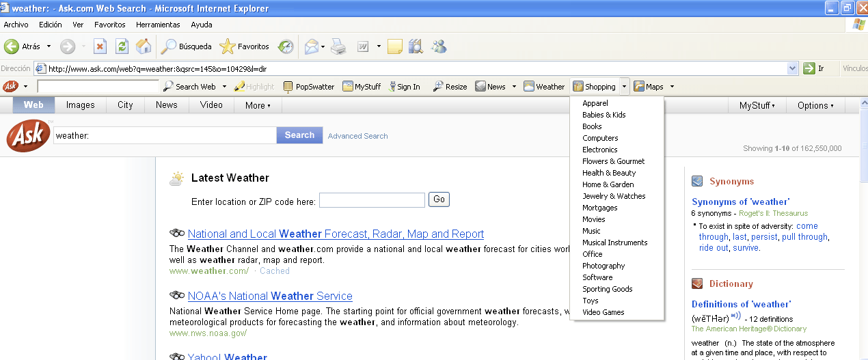This screenshot has height=360, width=868.
Task: Click the Edit with Word icon
Action: 363,46
